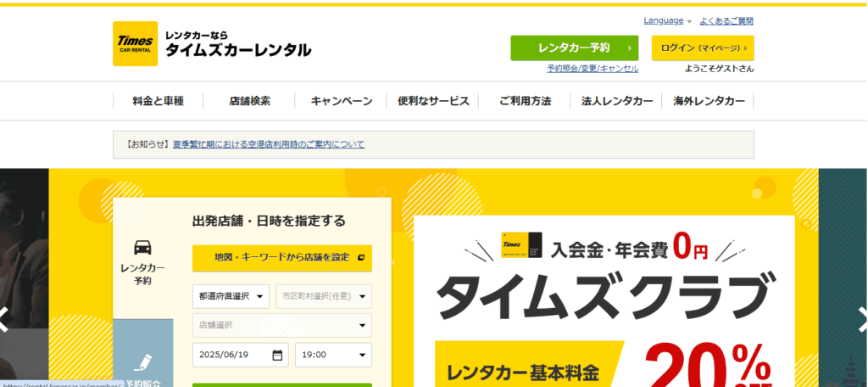This screenshot has height=387, width=868.
Task: Open the 都道府県選択 dropdown
Action: point(231,297)
